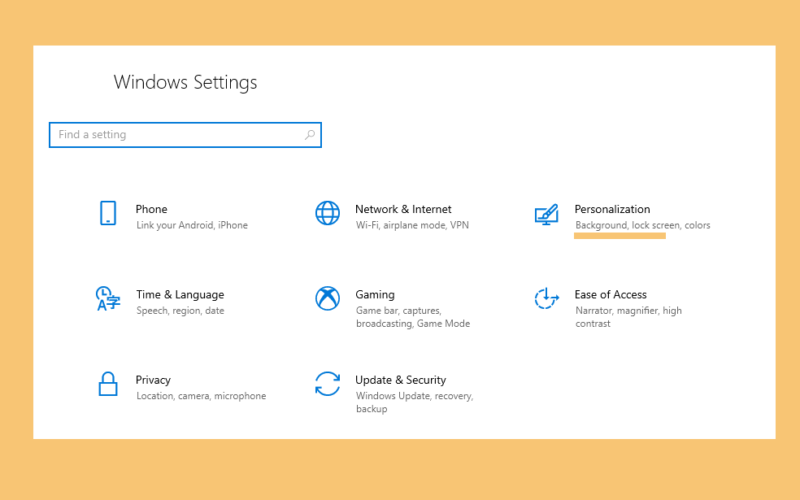Open the Personalization monitor-and-brush icon
Viewport: 800px width, 500px height.
[546, 214]
